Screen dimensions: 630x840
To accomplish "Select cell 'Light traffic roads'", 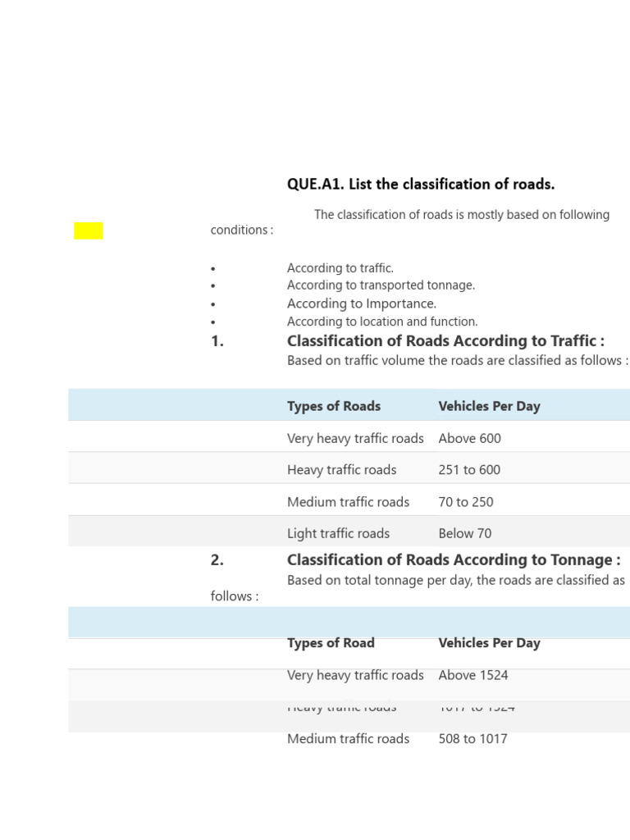I will coord(338,533).
